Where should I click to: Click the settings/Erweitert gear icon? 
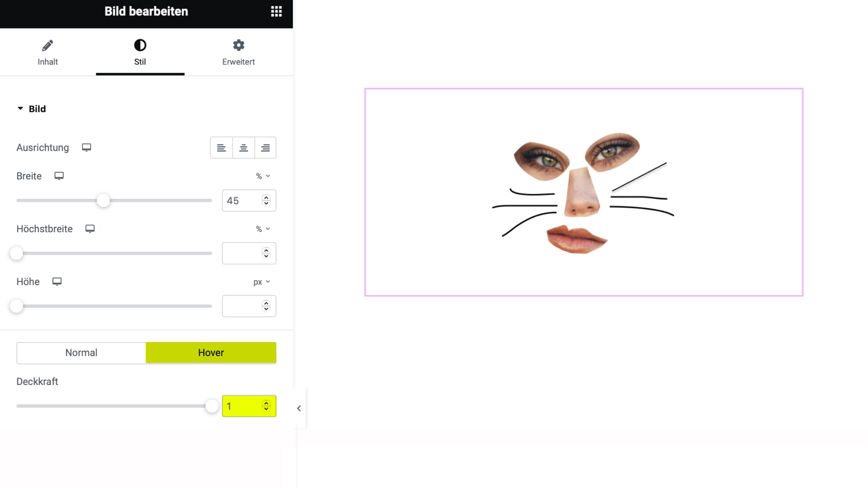pyautogui.click(x=238, y=45)
